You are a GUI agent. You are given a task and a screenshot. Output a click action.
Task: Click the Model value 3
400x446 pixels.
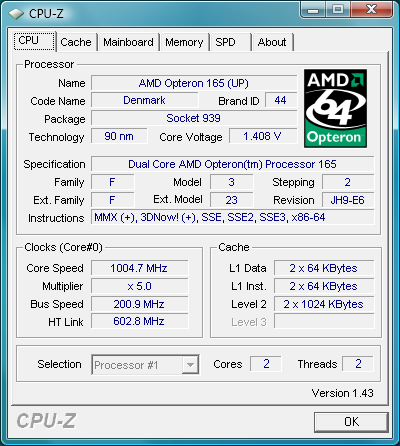point(232,182)
